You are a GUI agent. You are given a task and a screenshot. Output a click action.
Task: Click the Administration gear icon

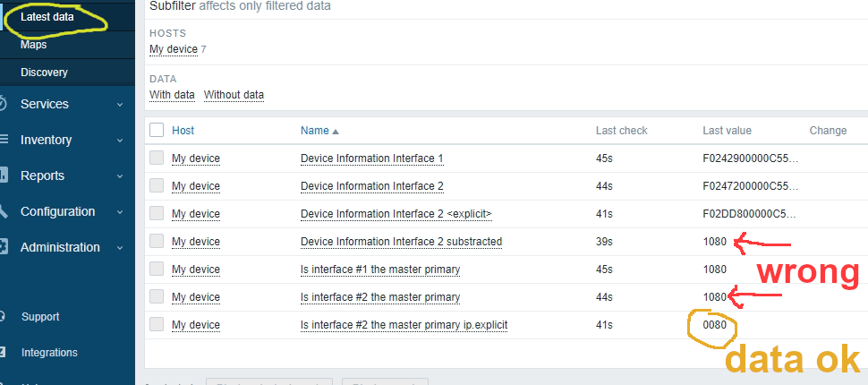[x=4, y=247]
